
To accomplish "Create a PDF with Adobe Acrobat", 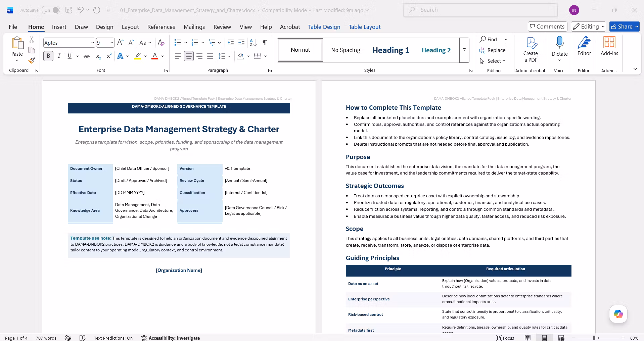I will [531, 50].
